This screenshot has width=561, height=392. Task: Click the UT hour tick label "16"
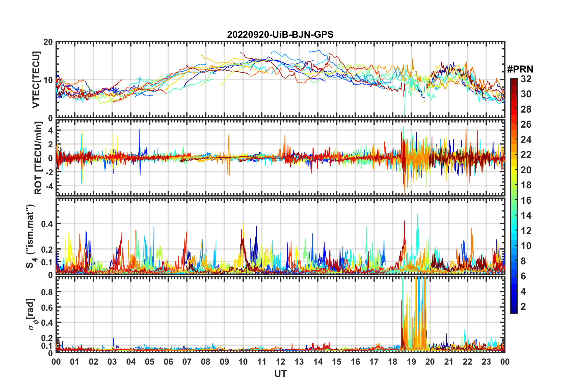(355, 362)
